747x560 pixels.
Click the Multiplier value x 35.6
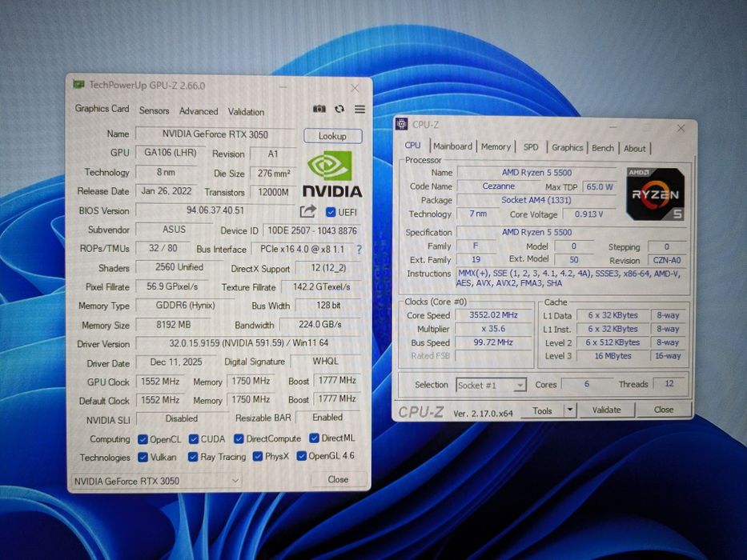point(493,329)
